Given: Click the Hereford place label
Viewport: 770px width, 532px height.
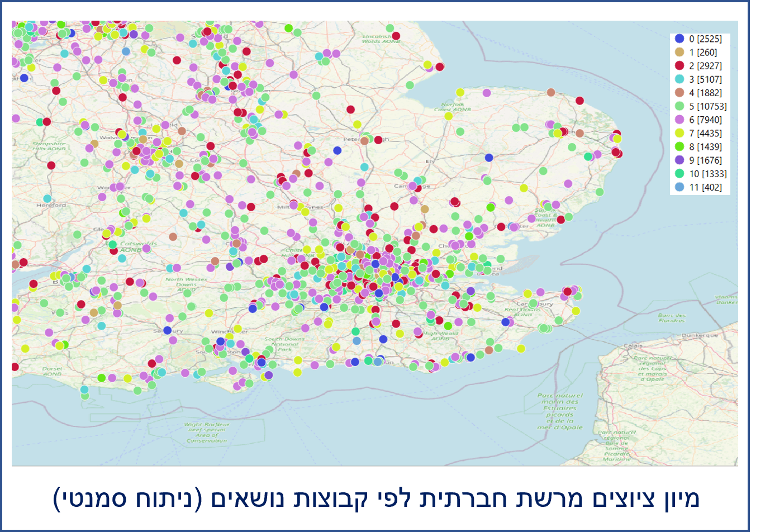Looking at the screenshot, I should coord(51,205).
